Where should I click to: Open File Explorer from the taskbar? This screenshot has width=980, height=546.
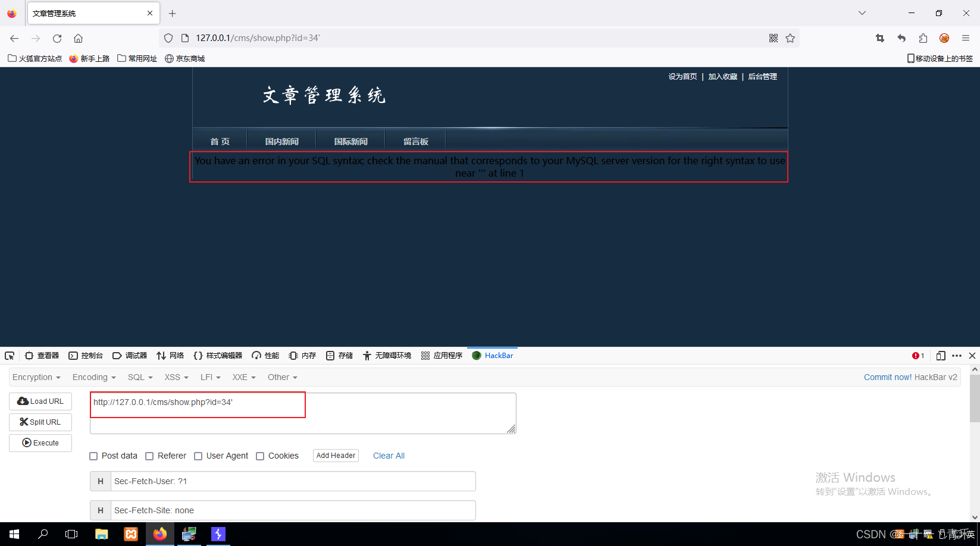click(x=102, y=534)
